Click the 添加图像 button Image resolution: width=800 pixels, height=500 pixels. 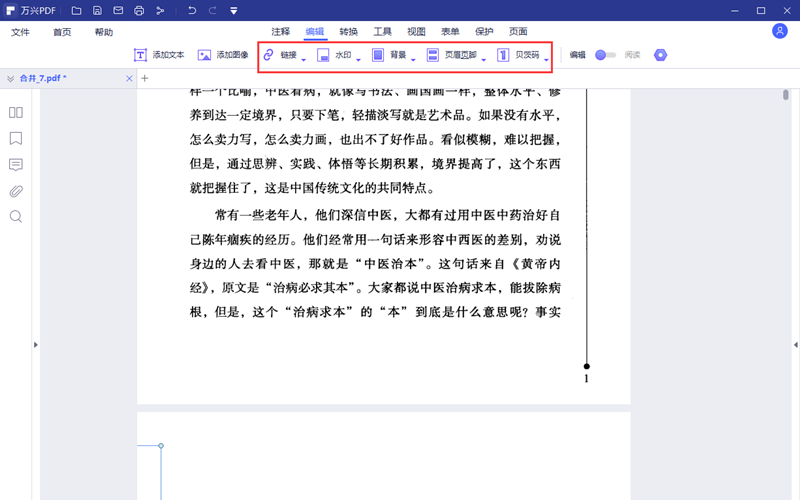pos(222,55)
